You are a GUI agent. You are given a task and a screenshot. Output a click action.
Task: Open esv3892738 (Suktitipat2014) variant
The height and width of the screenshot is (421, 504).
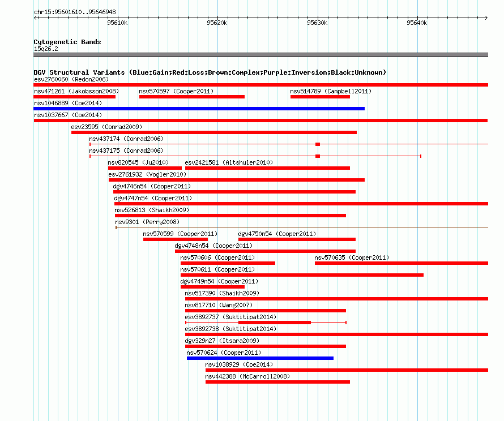click(x=231, y=329)
